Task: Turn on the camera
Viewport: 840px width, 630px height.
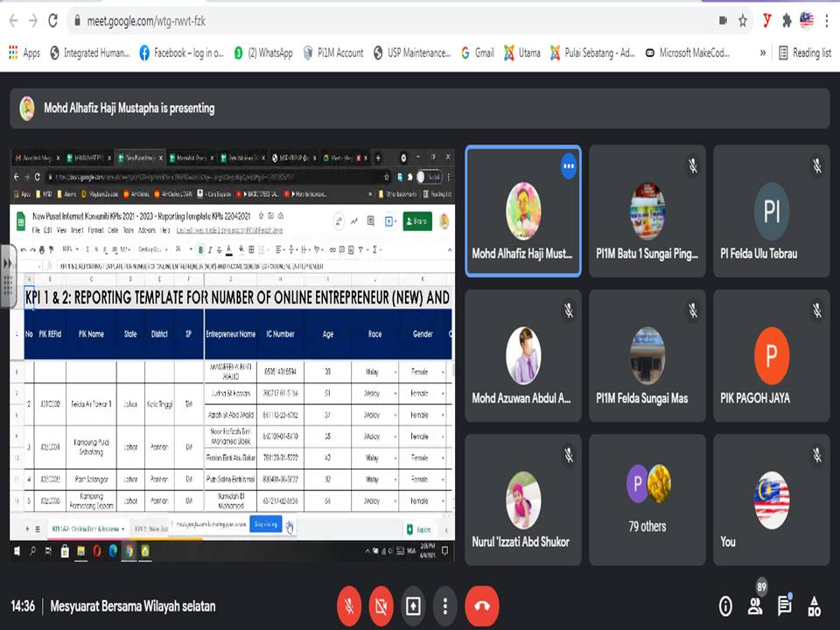Action: (381, 605)
